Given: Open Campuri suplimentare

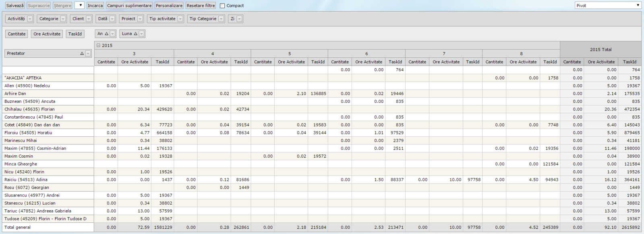Looking at the screenshot, I should click(129, 6).
